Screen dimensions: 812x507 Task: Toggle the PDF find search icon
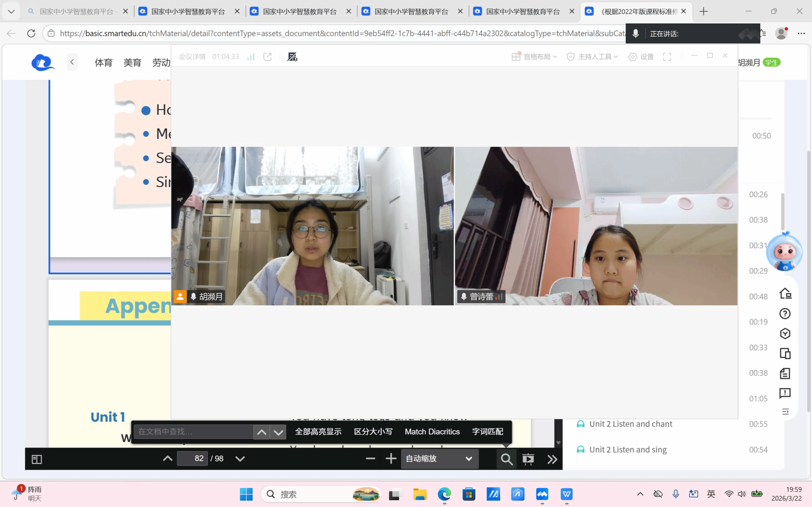tap(506, 459)
